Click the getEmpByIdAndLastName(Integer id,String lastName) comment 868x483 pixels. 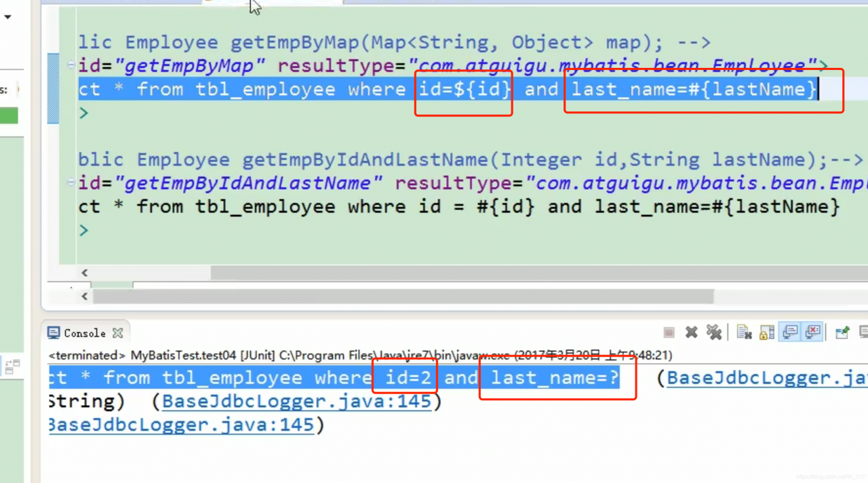471,160
